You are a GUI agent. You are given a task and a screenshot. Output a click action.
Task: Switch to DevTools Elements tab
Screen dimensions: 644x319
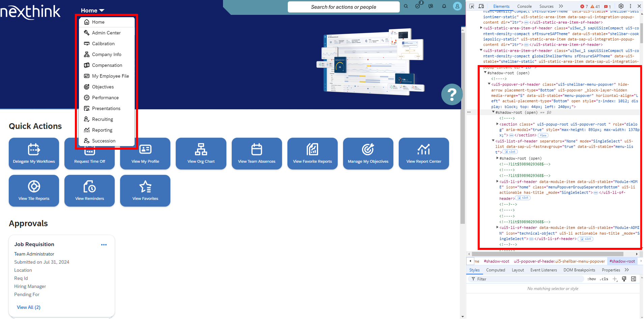(501, 6)
